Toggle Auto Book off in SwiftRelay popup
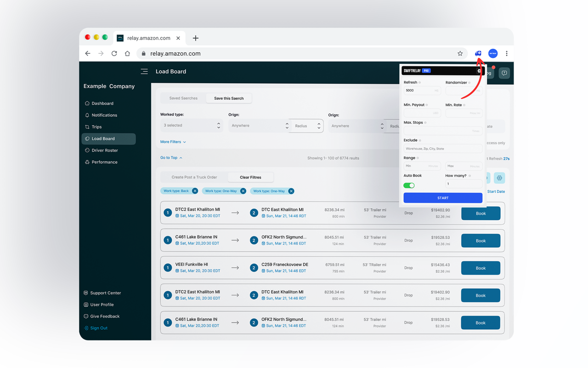The width and height of the screenshot is (588, 368). (409, 185)
